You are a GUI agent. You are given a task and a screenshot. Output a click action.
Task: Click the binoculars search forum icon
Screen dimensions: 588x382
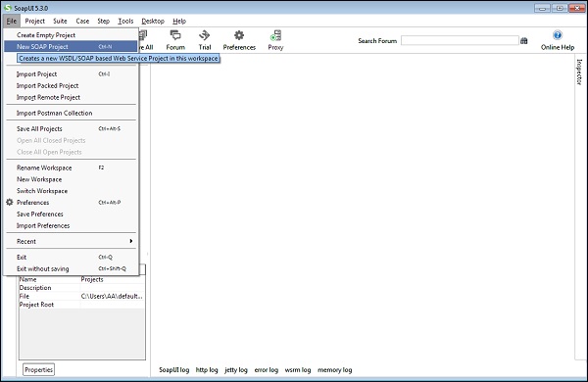click(x=524, y=41)
